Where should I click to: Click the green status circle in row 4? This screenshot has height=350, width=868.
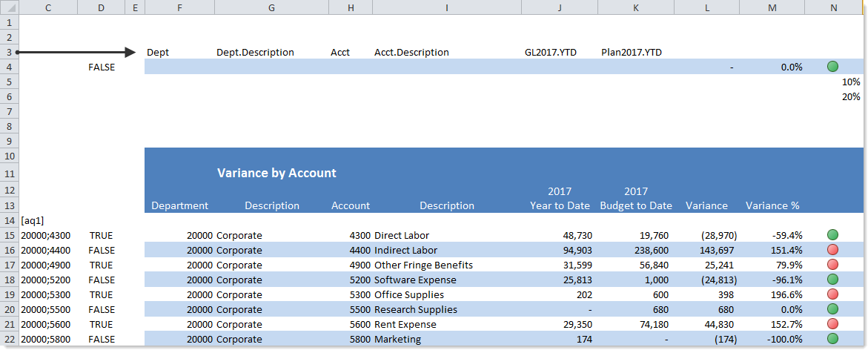coord(832,67)
